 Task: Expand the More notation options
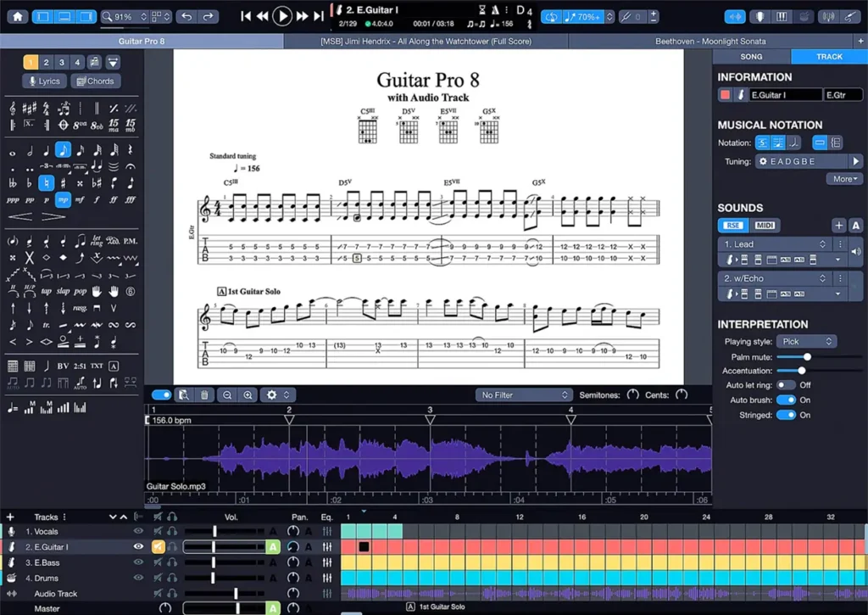tap(845, 179)
